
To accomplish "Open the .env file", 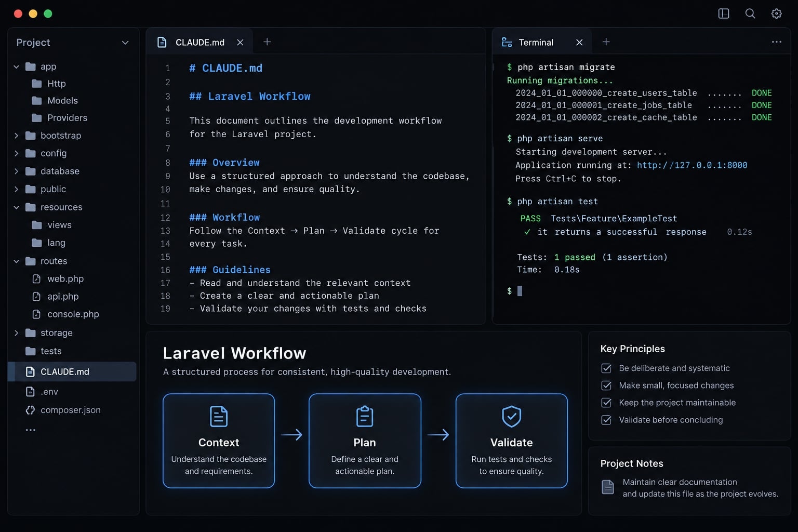I will click(x=42, y=392).
